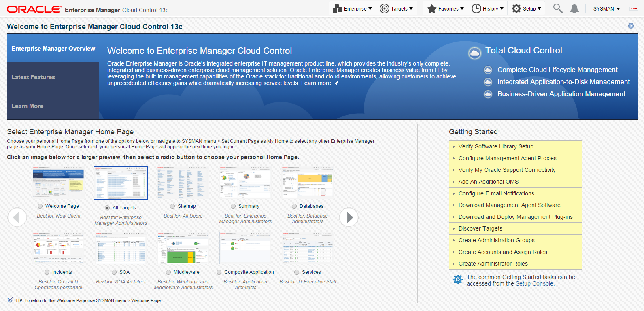
Task: Preview the Sitemap thumbnail image
Action: pos(183,182)
